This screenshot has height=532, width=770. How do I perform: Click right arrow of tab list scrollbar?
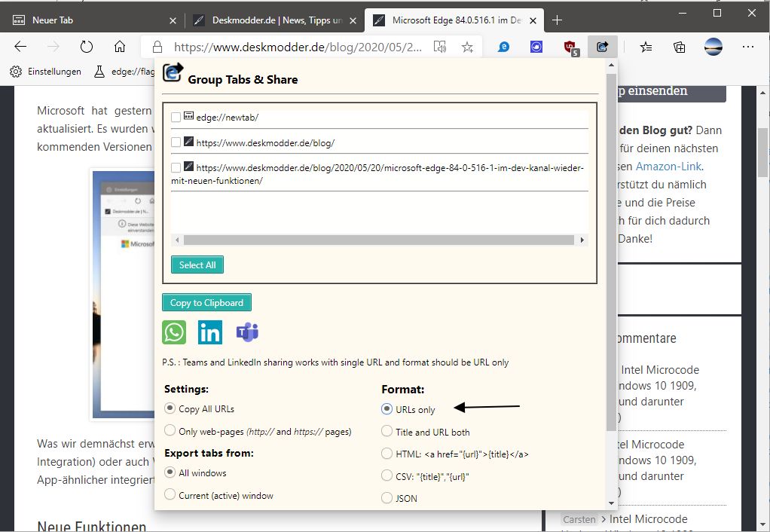pos(582,240)
